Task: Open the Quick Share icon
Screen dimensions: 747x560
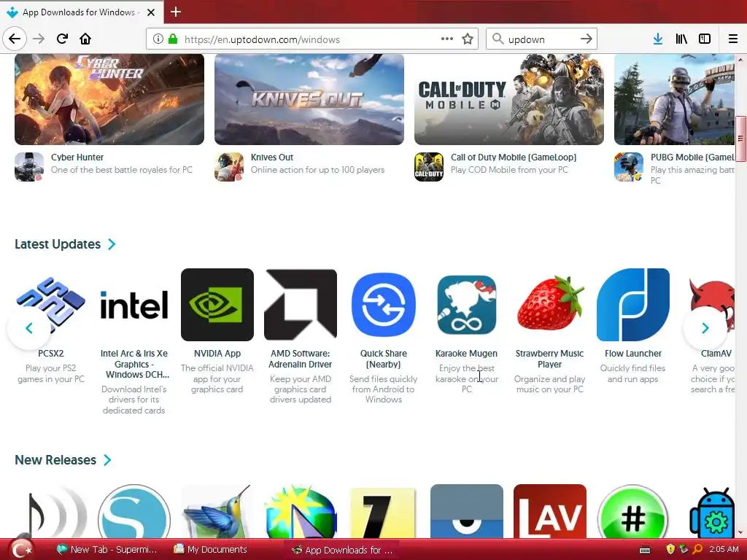Action: point(384,304)
